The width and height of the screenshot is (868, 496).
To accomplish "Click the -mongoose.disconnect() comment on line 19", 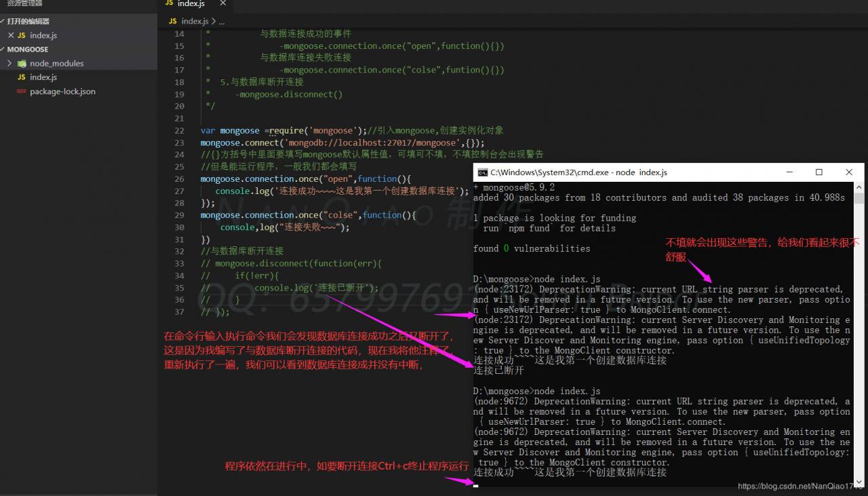I will point(289,94).
